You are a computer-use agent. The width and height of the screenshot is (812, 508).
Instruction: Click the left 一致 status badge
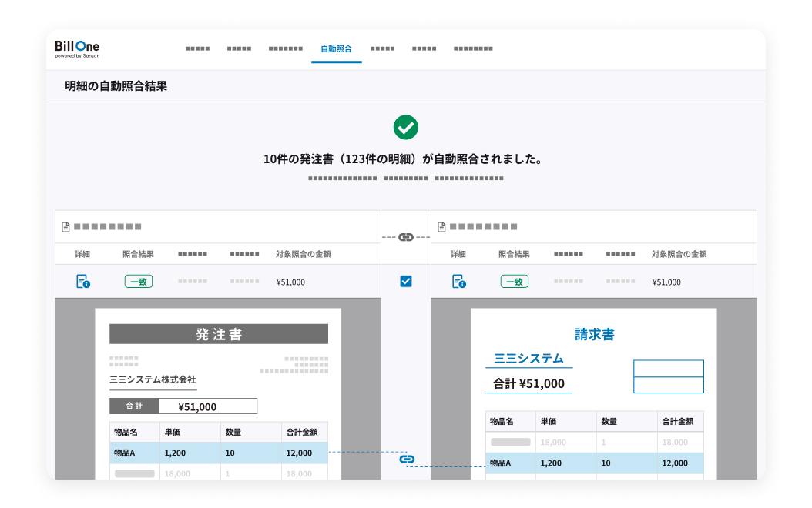coord(139,282)
